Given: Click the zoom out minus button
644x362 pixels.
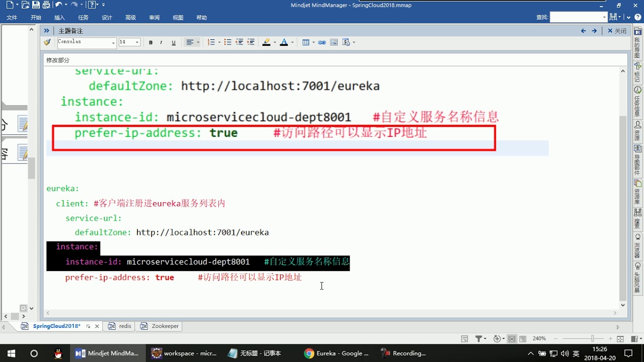Looking at the screenshot, I should point(555,339).
